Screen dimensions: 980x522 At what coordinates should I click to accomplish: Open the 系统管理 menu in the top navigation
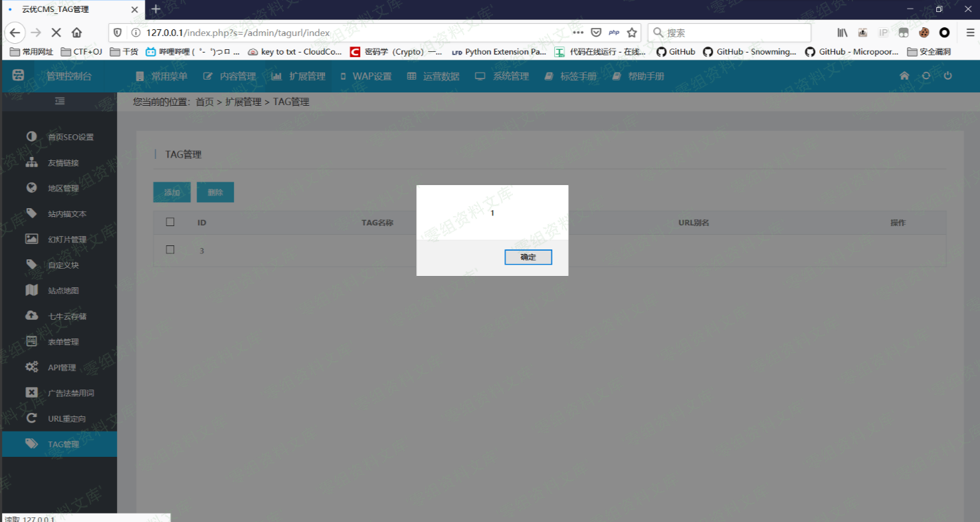pos(502,76)
